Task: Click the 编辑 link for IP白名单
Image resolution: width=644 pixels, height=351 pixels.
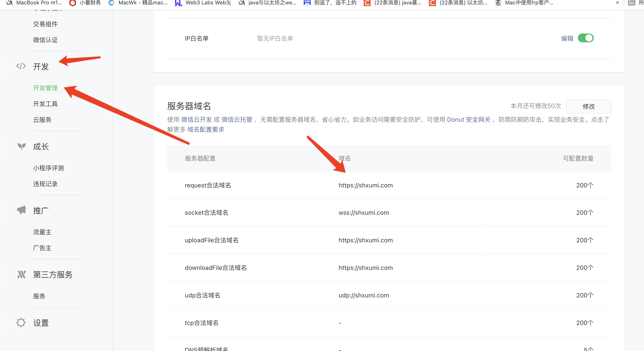Action: click(567, 38)
